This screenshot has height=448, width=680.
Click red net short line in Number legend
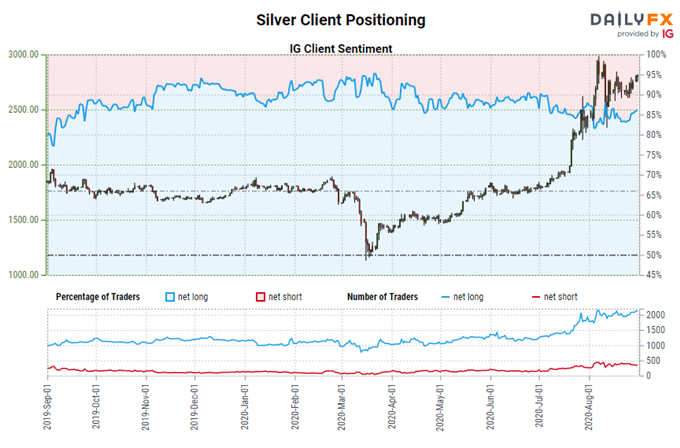[x=535, y=296]
